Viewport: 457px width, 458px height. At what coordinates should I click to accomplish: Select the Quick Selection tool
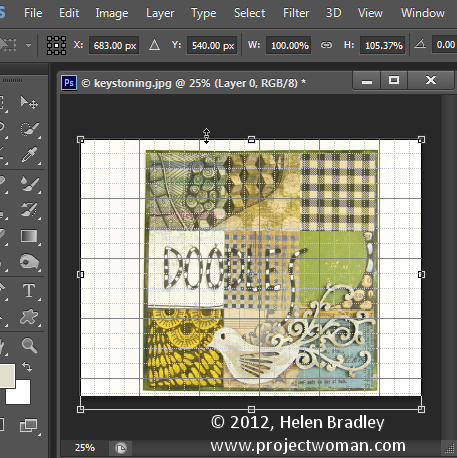click(x=29, y=129)
